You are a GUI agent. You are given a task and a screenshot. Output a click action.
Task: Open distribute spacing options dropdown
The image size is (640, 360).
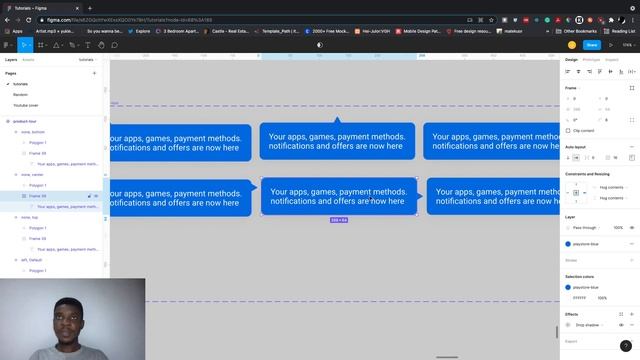tap(632, 71)
